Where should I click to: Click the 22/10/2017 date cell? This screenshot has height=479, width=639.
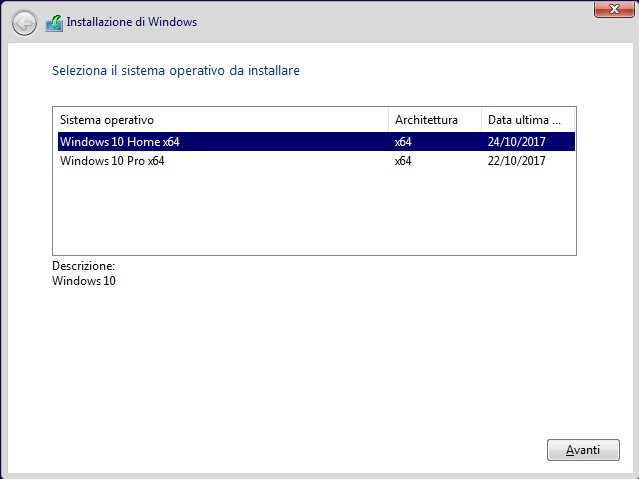pos(516,161)
